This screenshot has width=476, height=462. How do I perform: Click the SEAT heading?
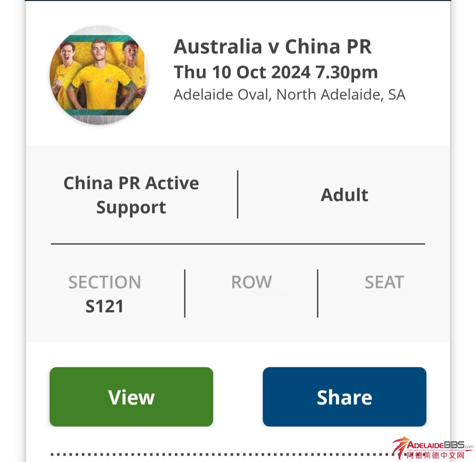(x=384, y=282)
